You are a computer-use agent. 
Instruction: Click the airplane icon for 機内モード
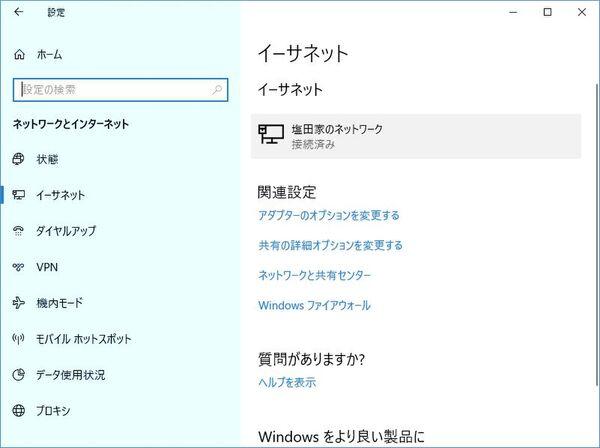pyautogui.click(x=18, y=303)
